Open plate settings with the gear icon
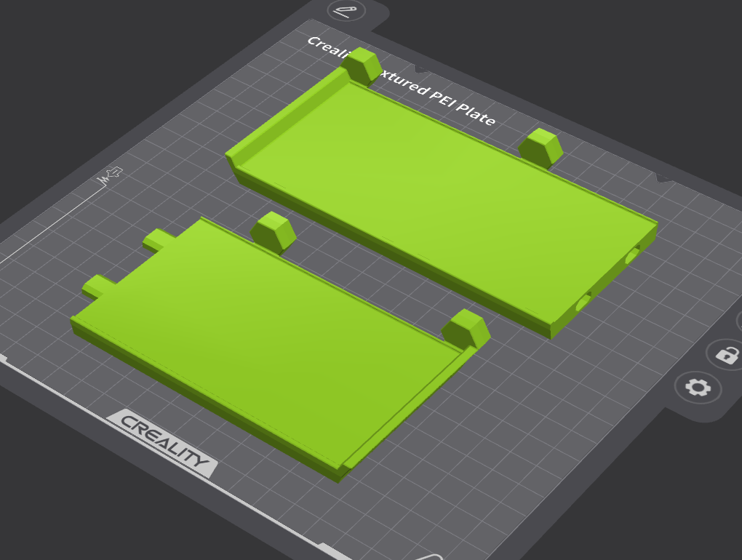The image size is (742, 560). [698, 388]
